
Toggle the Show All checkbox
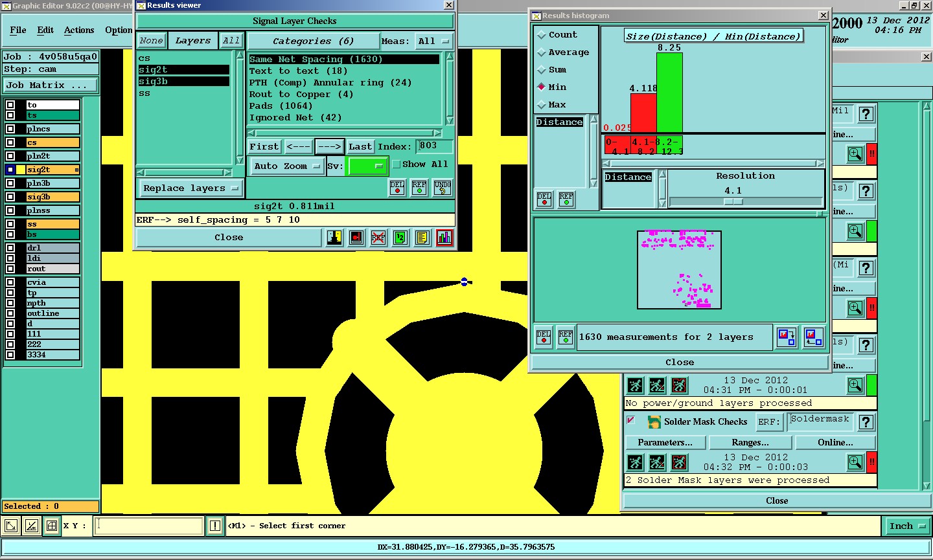397,164
